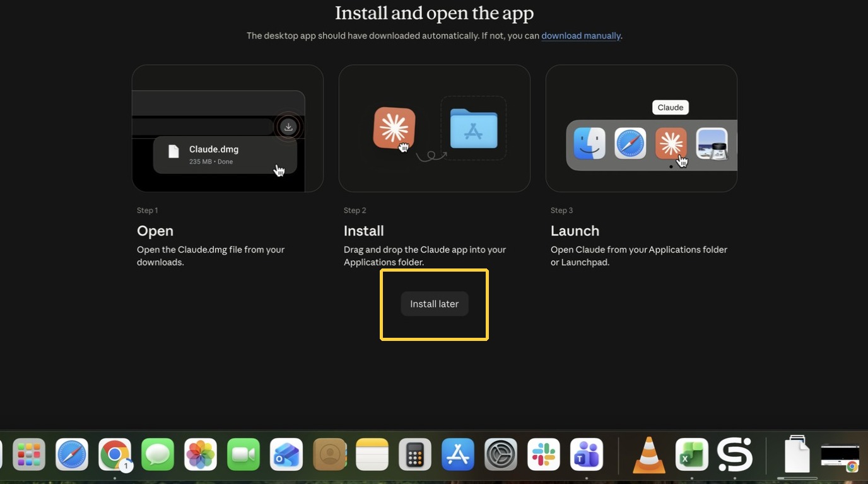Viewport: 868px width, 484px height.
Task: Restore the minimized Chrome window in dock
Action: [x=840, y=458]
